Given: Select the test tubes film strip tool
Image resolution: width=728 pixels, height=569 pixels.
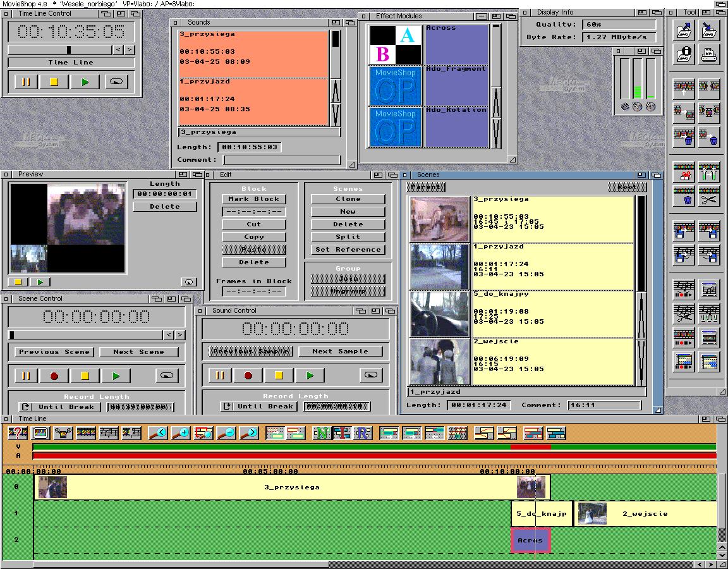Looking at the screenshot, I should point(709,172).
